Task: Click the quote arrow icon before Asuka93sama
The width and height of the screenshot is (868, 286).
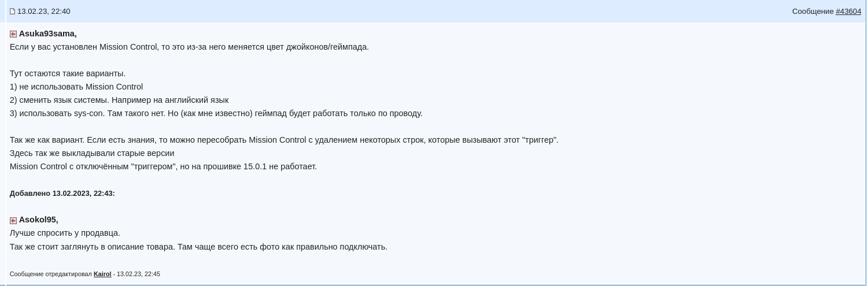Action: tap(13, 34)
